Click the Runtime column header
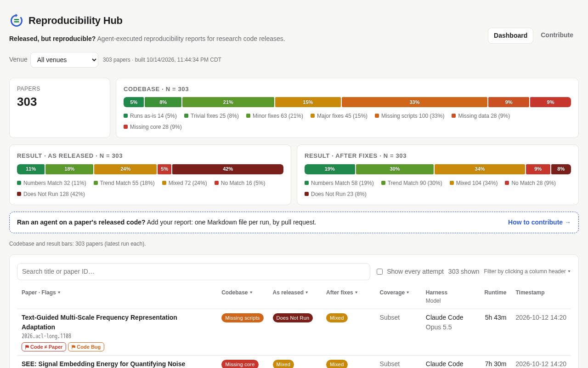 (x=495, y=293)
